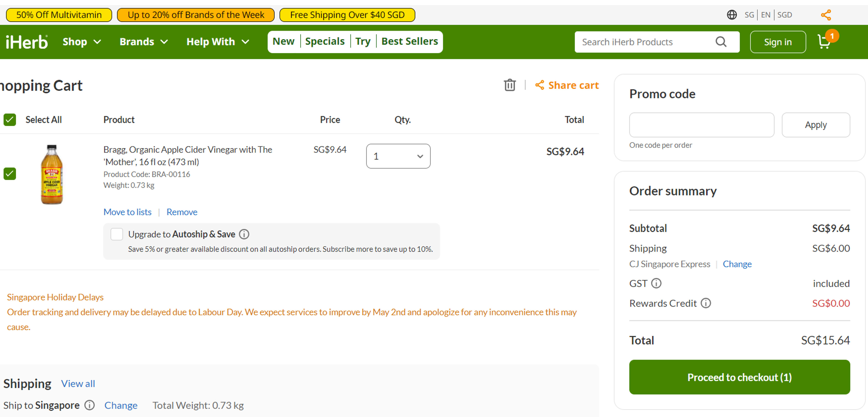Viewport: 868px width, 417px height.
Task: Toggle the Select All checkbox
Action: [x=10, y=120]
